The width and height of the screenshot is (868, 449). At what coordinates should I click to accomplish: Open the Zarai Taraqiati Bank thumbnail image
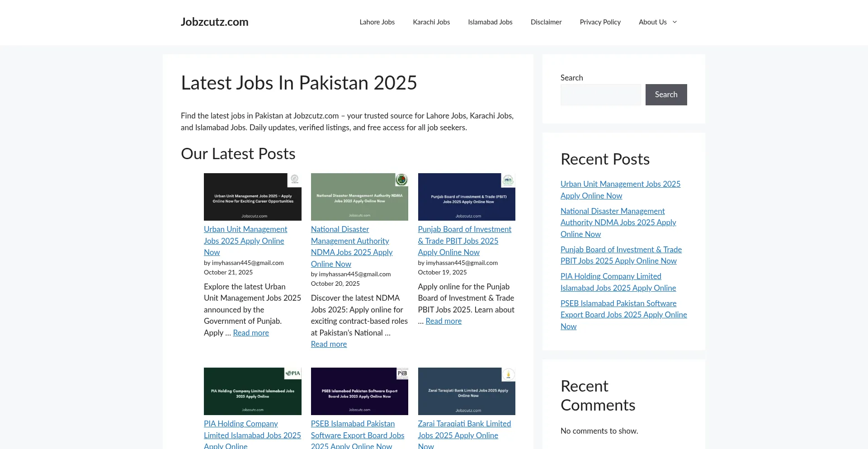467,391
